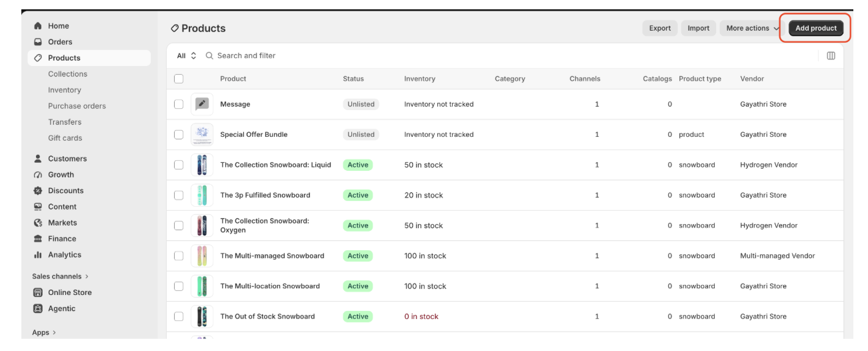The width and height of the screenshot is (868, 351).
Task: Click the Orders inbox icon
Action: [x=38, y=42]
